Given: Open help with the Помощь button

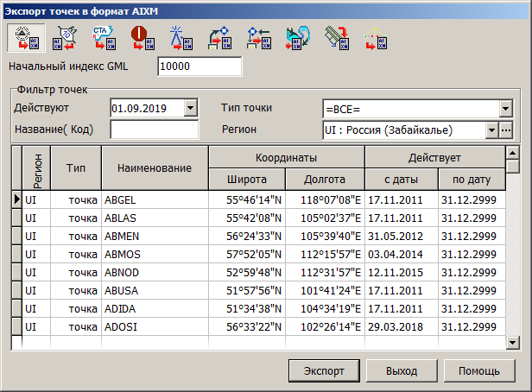Looking at the screenshot, I should point(478,371).
